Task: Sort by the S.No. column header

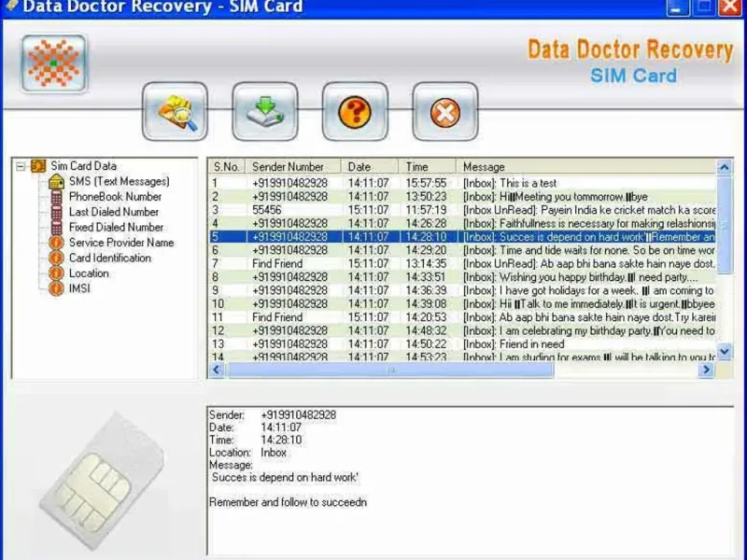Action: pos(227,167)
